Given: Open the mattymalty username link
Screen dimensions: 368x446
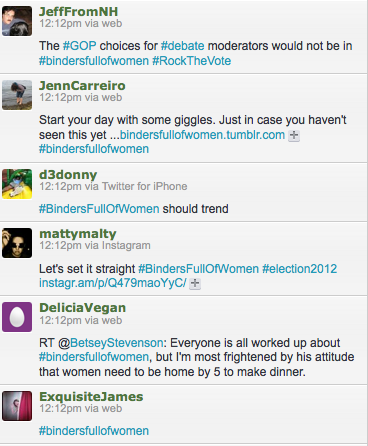Looking at the screenshot, I should coord(78,234).
